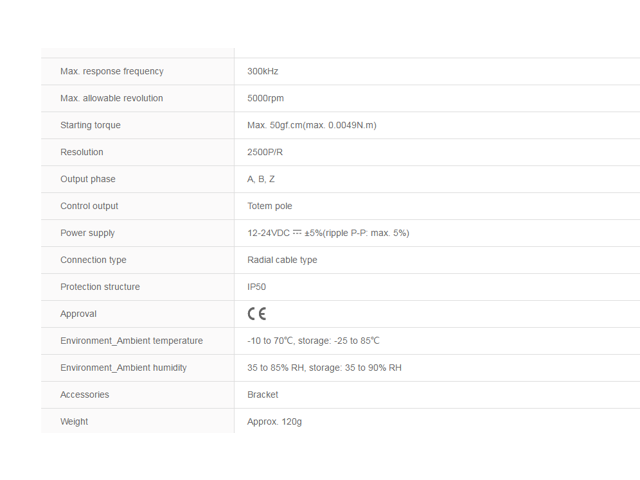The image size is (640, 480).
Task: Select the Totem pole control output value
Action: (x=269, y=206)
